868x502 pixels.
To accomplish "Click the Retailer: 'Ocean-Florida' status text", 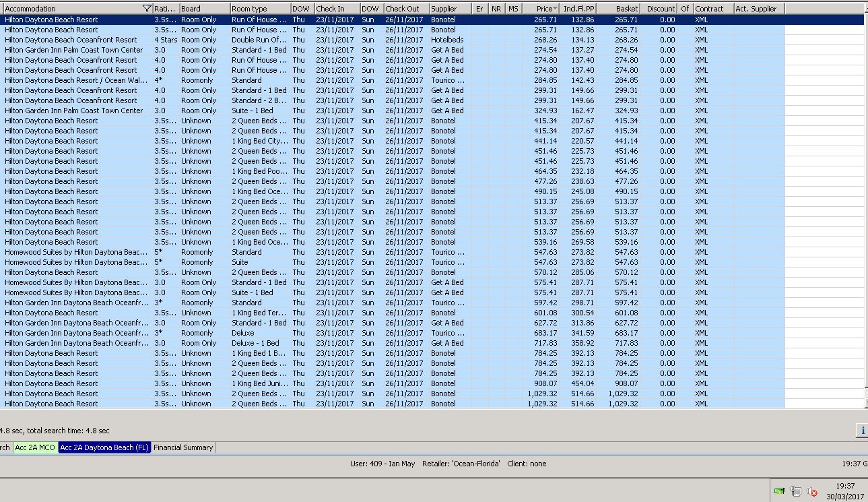I will point(461,464).
